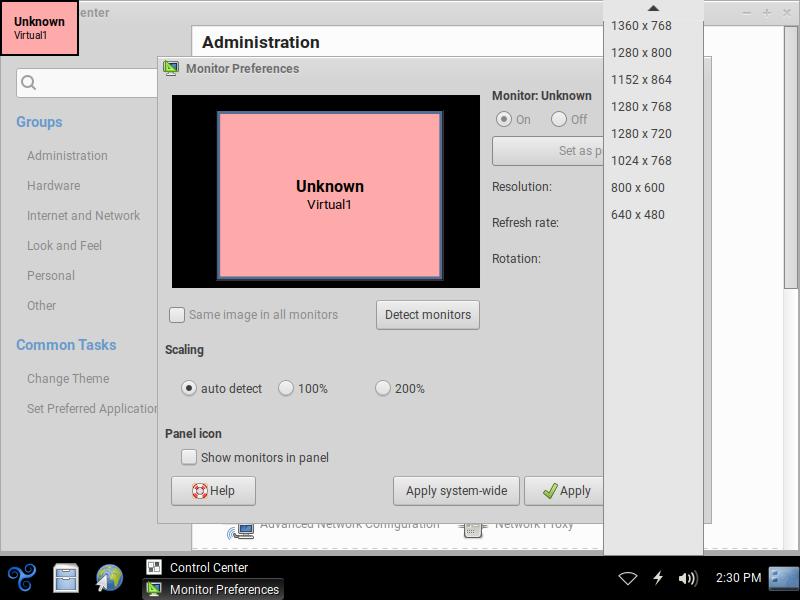Open Help for Monitor Preferences

point(213,491)
